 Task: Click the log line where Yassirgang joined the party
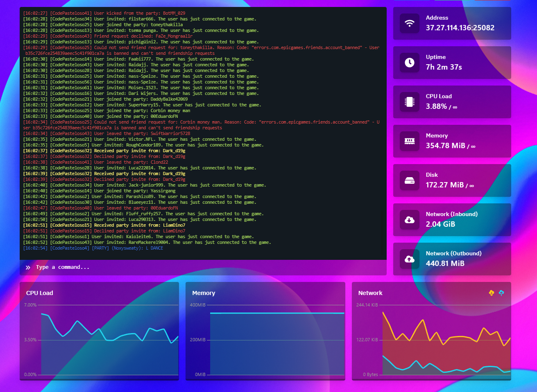tap(99, 191)
